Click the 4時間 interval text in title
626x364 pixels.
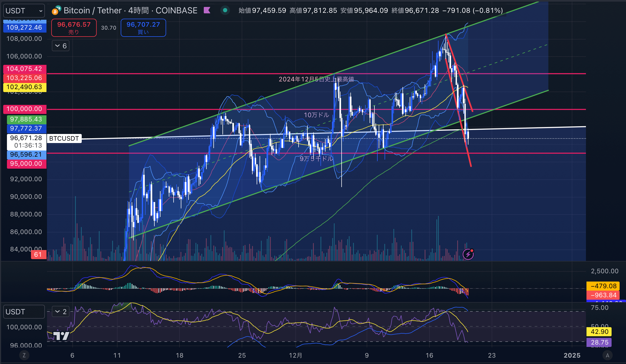138,10
